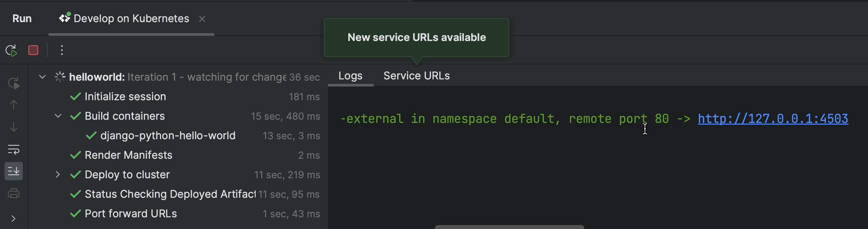The width and height of the screenshot is (868, 229).
Task: Click the up arrow navigation icon
Action: (13, 105)
